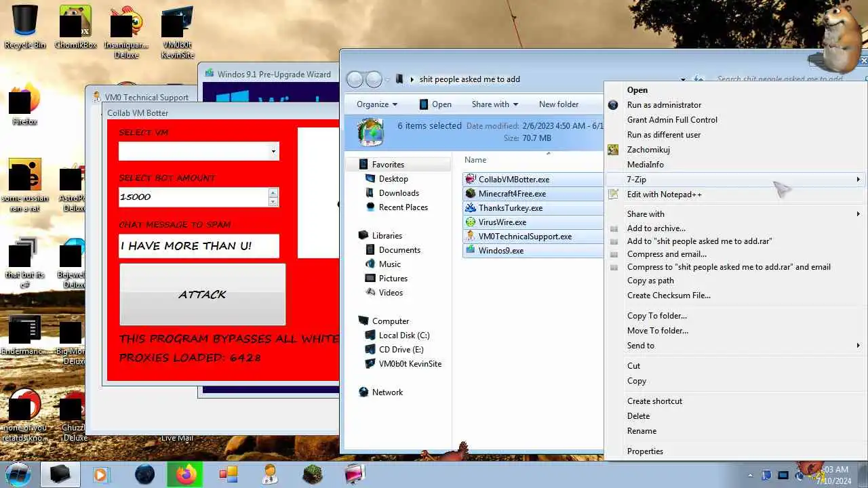
Task: Open the ChomikBox desktop icon
Action: pos(75,27)
